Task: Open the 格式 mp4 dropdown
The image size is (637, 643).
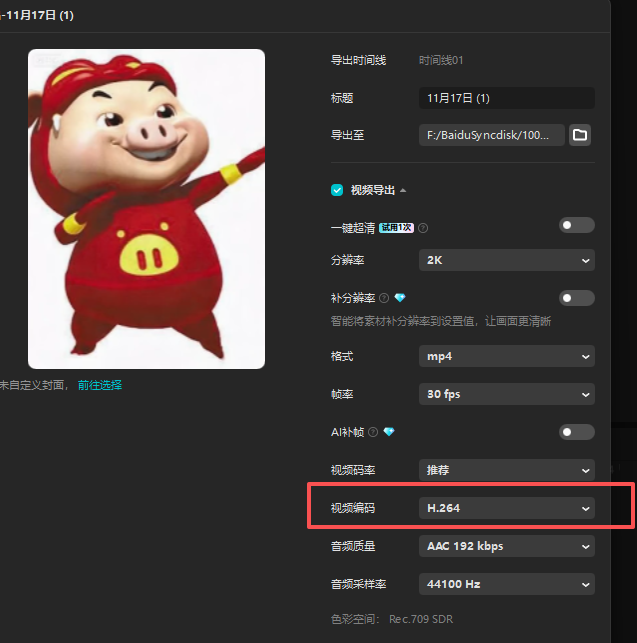Action: pyautogui.click(x=506, y=356)
